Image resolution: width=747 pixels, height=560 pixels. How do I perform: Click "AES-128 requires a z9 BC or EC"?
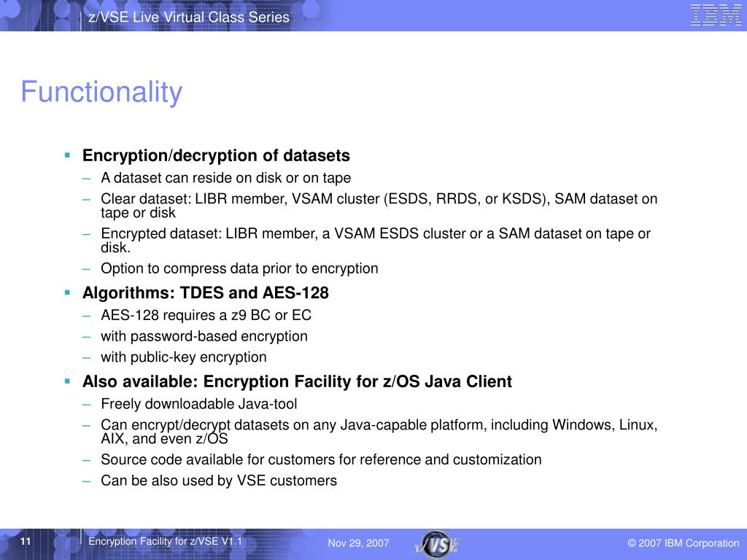click(206, 315)
